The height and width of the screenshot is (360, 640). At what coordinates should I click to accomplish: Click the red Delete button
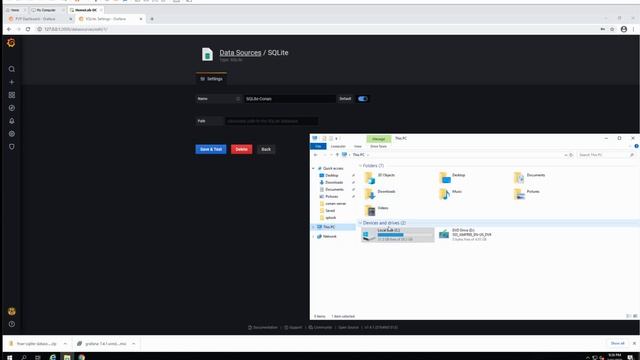[x=242, y=149]
